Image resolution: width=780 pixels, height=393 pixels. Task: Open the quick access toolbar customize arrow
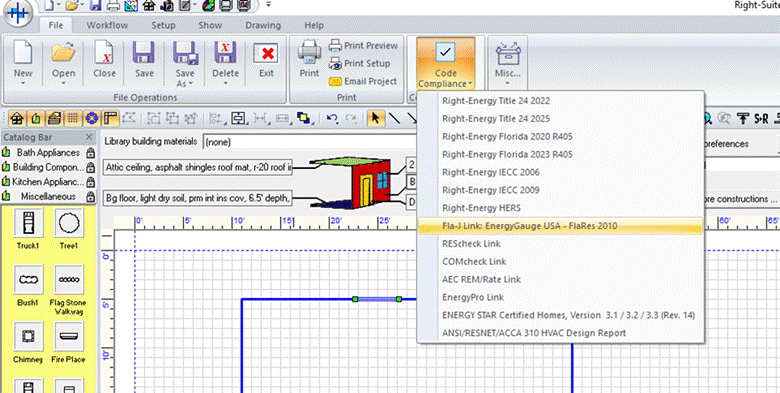tap(269, 5)
